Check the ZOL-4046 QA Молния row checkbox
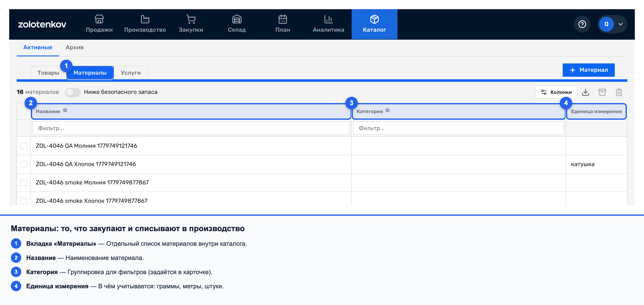This screenshot has width=644, height=305. [x=24, y=146]
